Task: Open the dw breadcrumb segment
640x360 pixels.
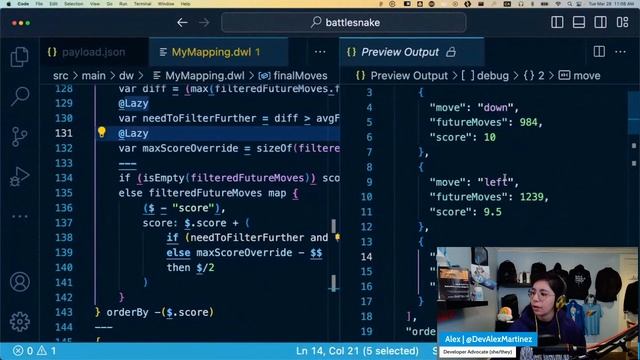Action: (x=126, y=76)
